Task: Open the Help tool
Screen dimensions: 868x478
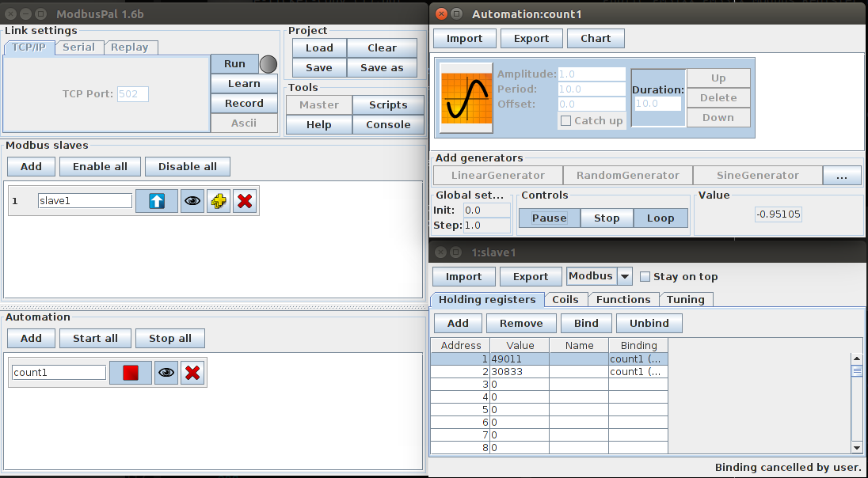Action: pyautogui.click(x=319, y=124)
